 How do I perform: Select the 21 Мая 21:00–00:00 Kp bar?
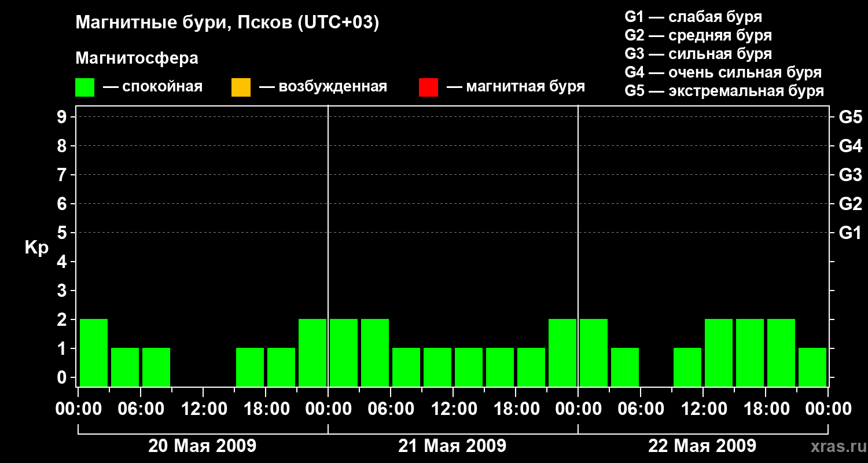[562, 352]
